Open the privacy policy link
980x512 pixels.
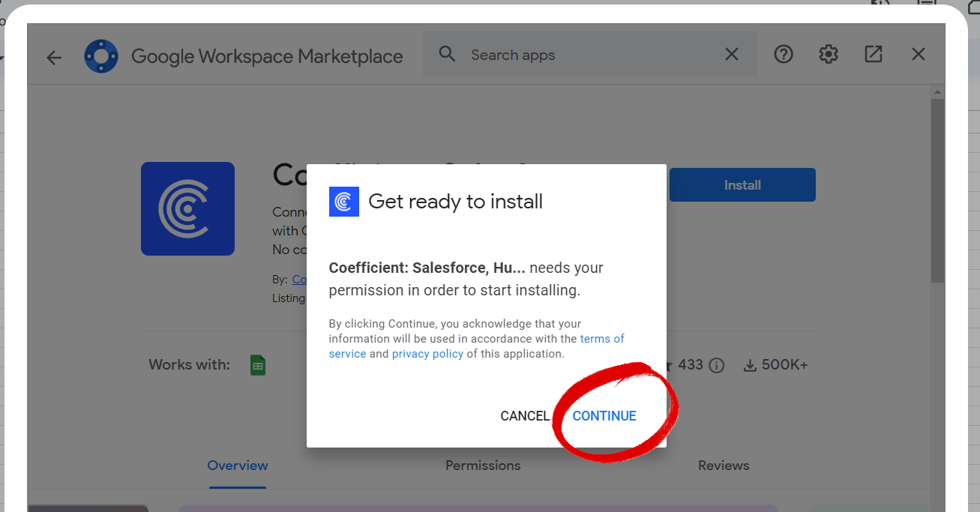pyautogui.click(x=427, y=354)
